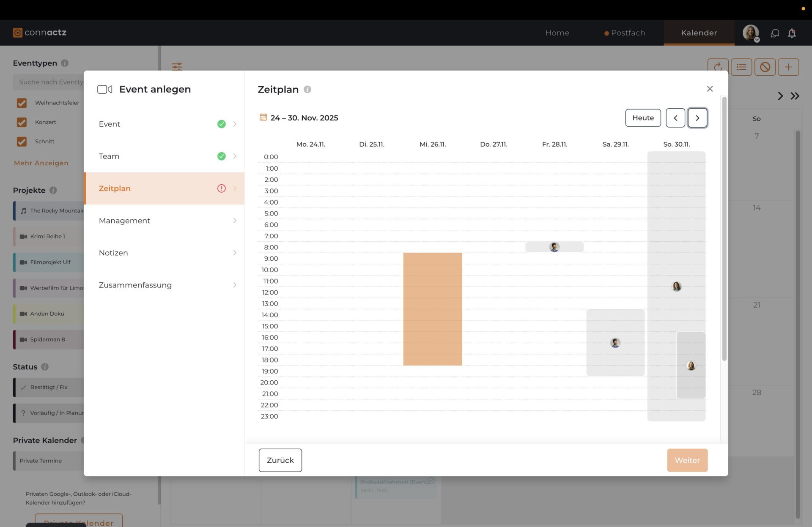Select the orange block on Mi. 26.11.
Screen dimensions: 812x527
pos(432,309)
